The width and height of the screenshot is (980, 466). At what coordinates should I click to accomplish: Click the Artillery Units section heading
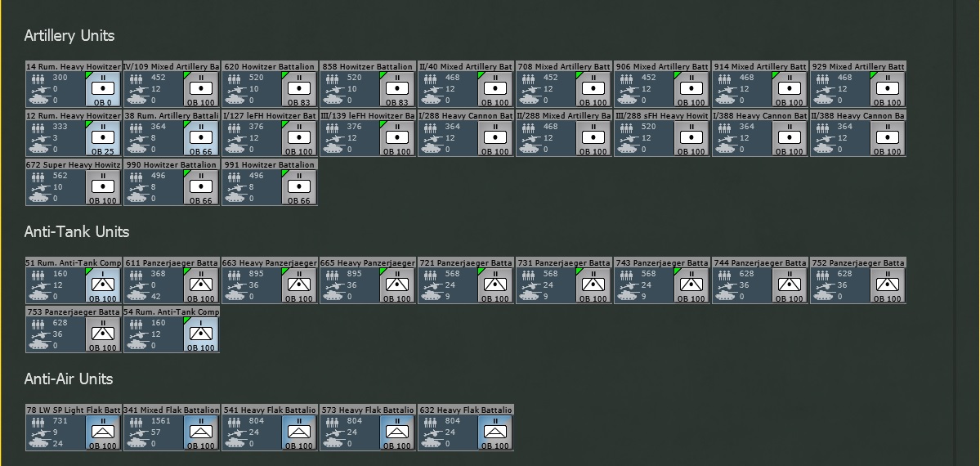point(69,36)
